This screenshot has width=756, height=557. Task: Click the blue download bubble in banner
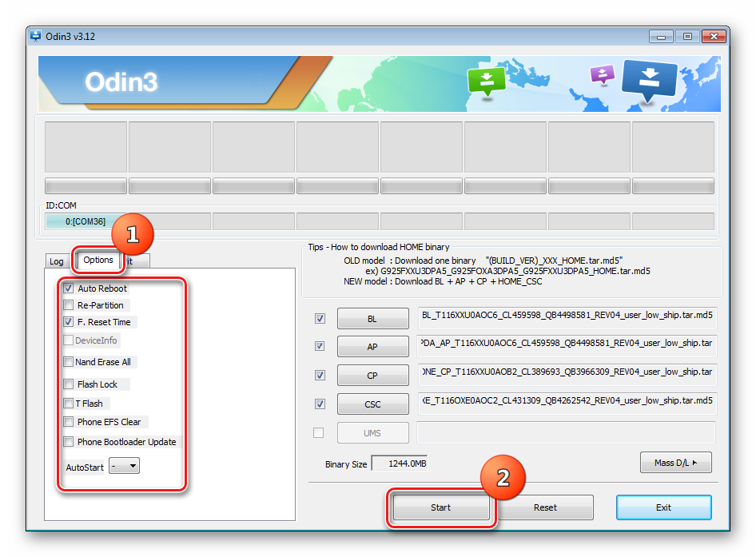point(650,80)
